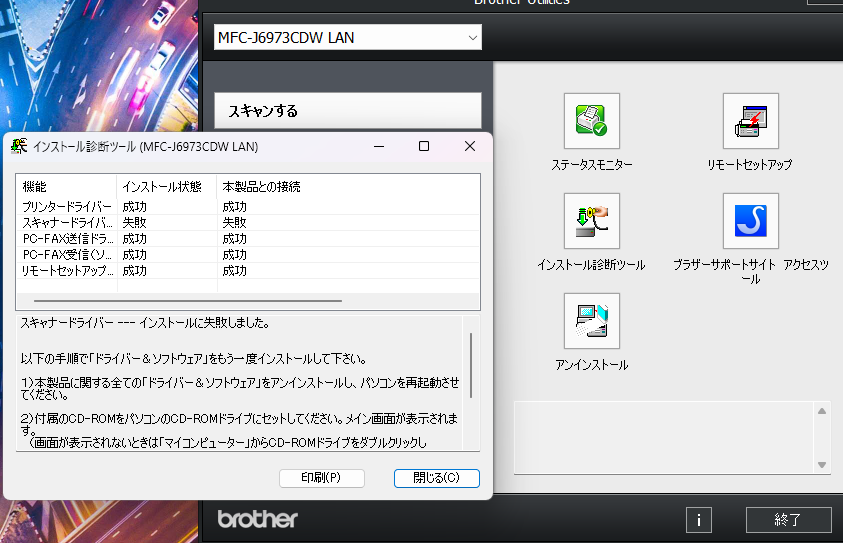Open the ステータスモニター icon
843x543 pixels.
pyautogui.click(x=591, y=121)
